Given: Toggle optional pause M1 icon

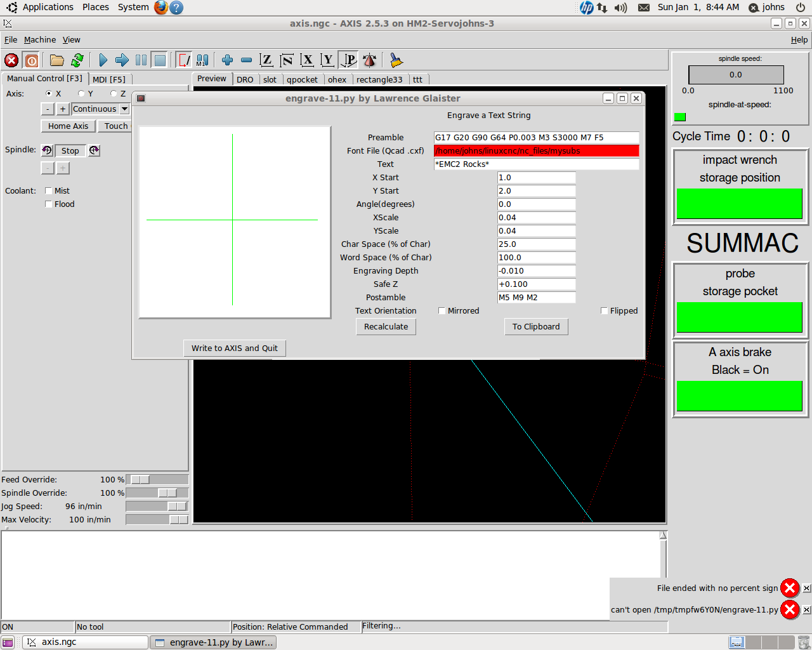Looking at the screenshot, I should (202, 60).
